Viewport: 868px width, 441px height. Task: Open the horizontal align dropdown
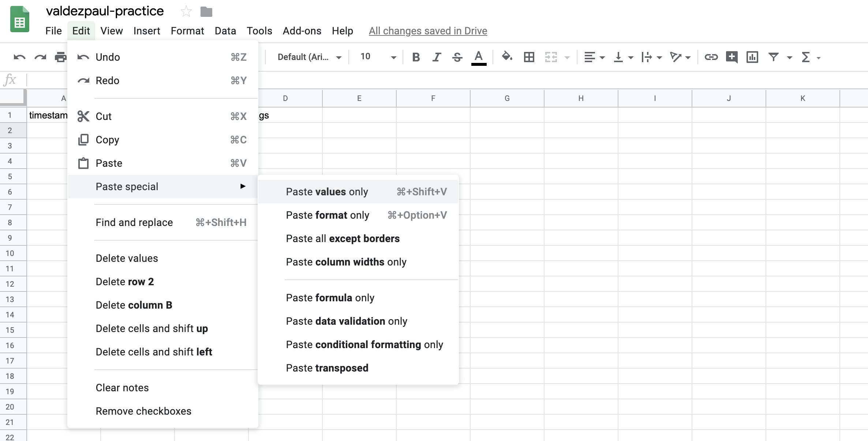(594, 57)
